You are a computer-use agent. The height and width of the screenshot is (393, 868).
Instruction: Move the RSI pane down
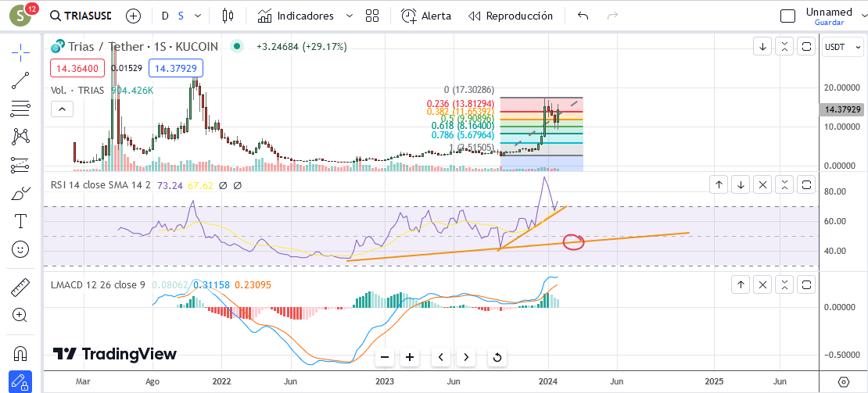(741, 184)
